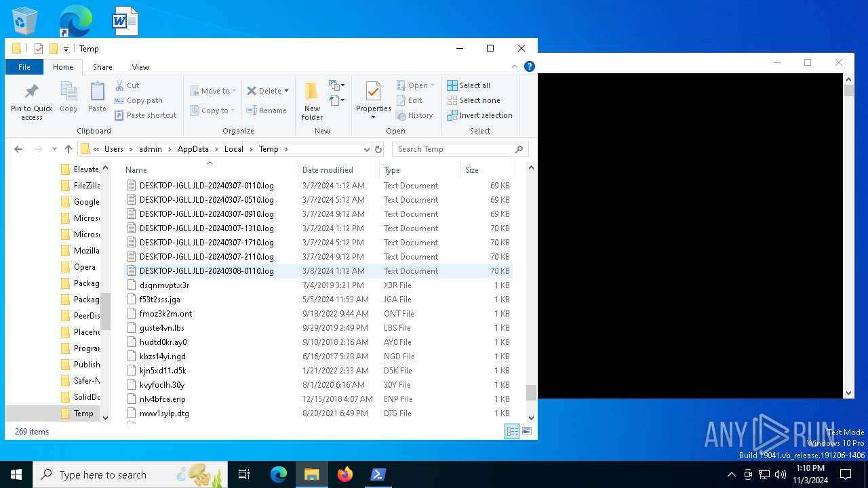This screenshot has width=868, height=488.
Task: Click the AppData breadcrumb segment
Action: (x=193, y=149)
